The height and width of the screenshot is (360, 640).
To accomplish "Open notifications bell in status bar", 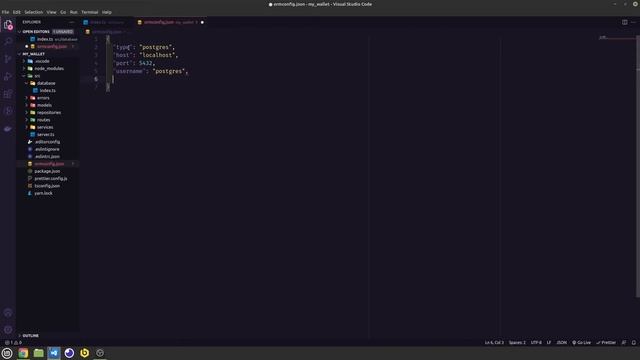I will (x=633, y=342).
